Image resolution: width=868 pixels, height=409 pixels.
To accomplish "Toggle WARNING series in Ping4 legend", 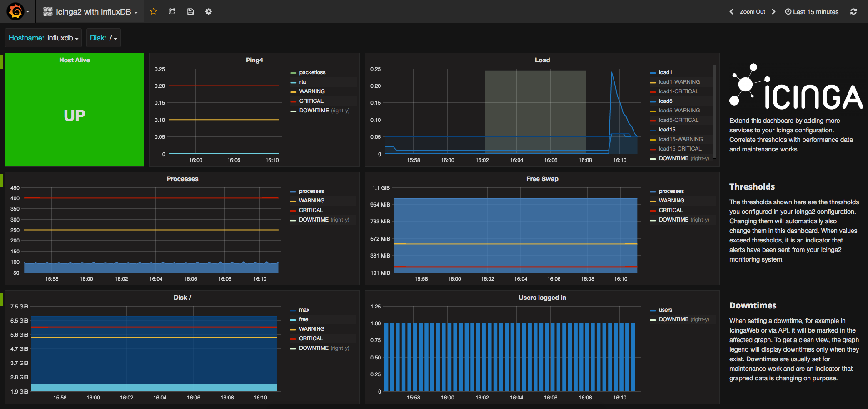I will 312,91.
